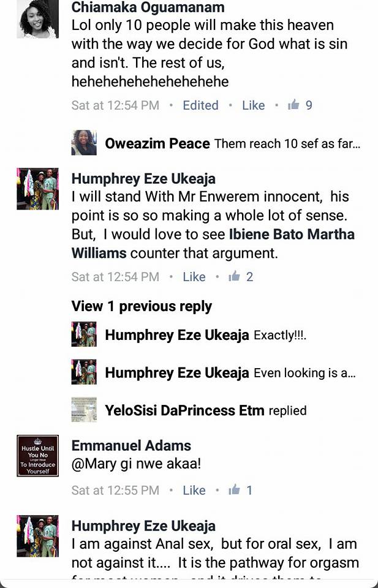Open YeloSisi DaPrincess Etm avatar
Screen dimensions: 378x588
pyautogui.click(x=84, y=410)
